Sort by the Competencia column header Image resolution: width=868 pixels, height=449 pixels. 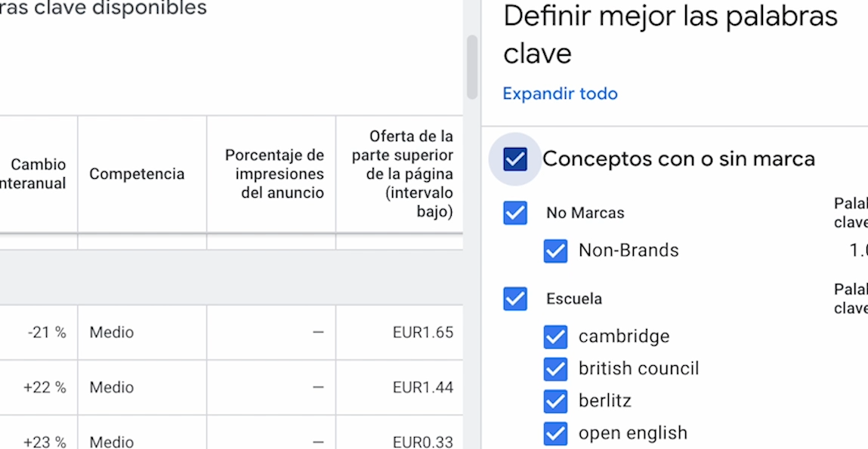pyautogui.click(x=137, y=174)
